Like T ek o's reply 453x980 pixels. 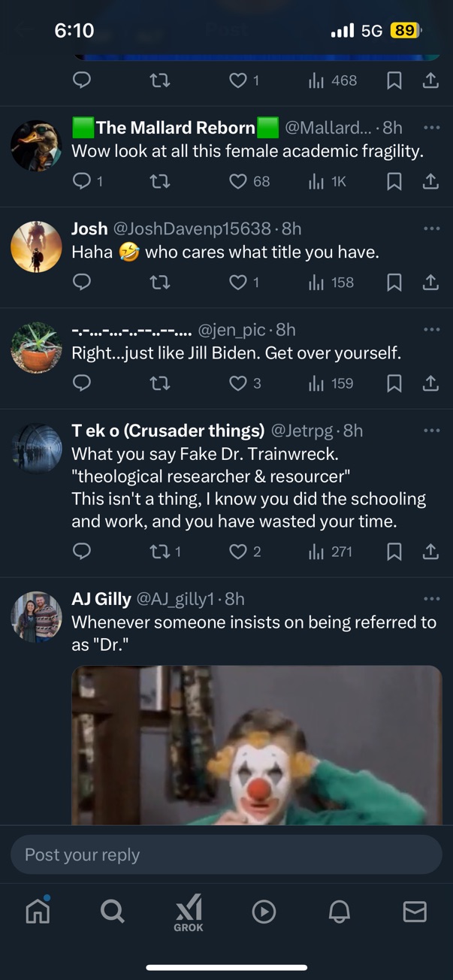[238, 552]
